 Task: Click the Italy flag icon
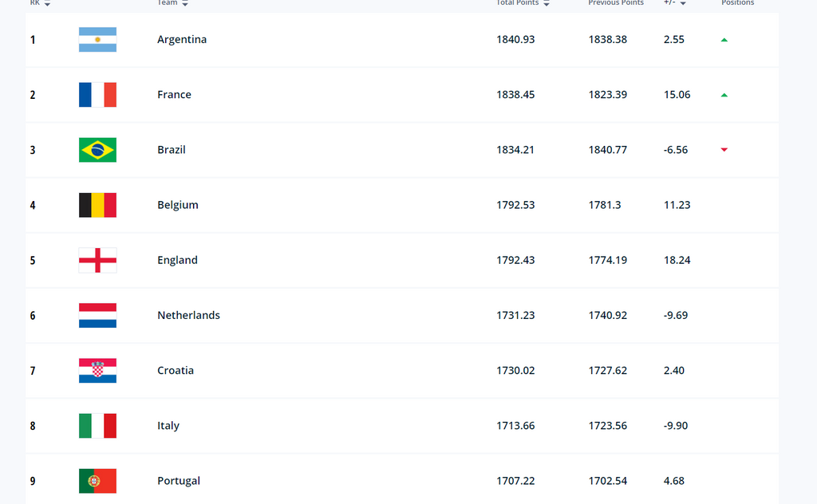point(97,426)
